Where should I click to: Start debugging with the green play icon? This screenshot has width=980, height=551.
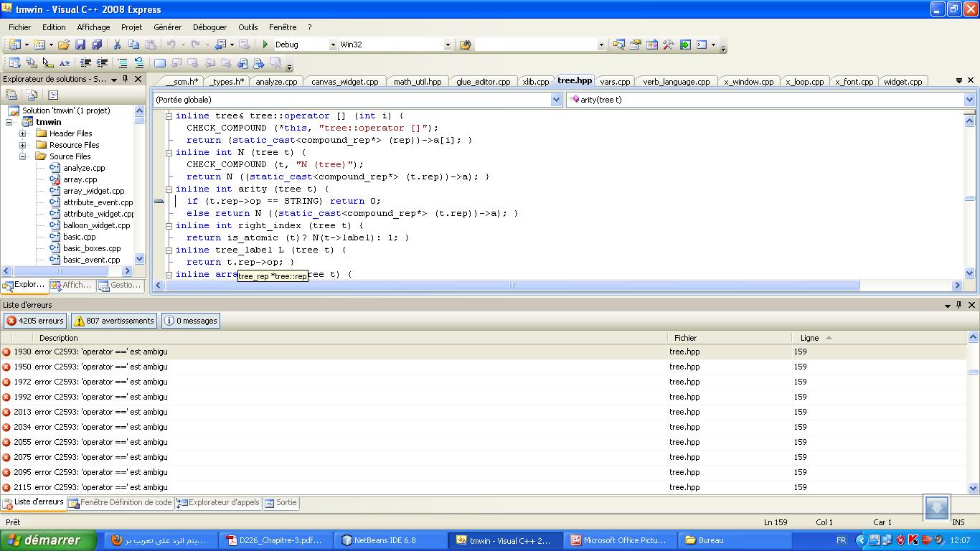[265, 44]
